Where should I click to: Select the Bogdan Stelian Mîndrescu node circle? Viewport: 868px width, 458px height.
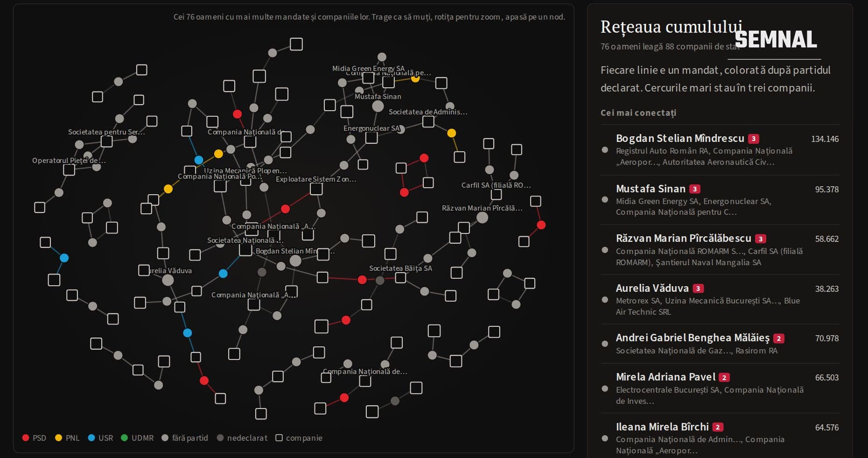coord(295,261)
